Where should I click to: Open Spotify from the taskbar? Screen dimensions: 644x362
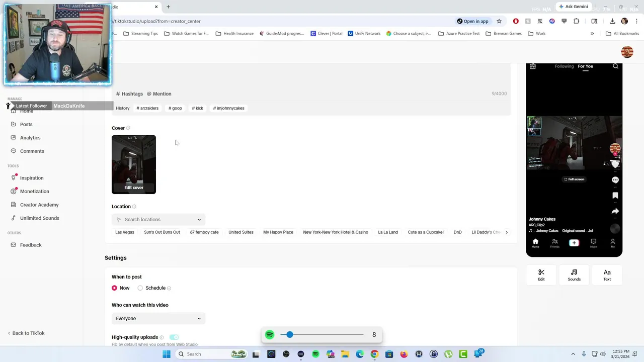coord(315,354)
